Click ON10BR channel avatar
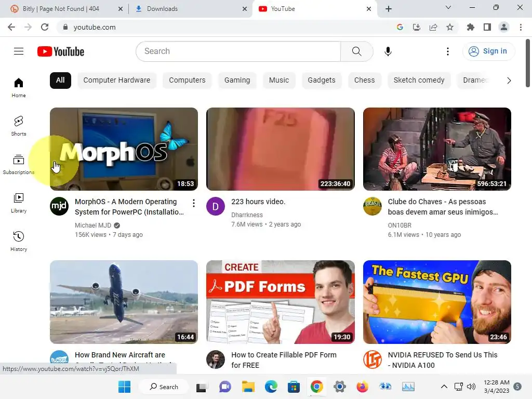Image resolution: width=532 pixels, height=399 pixels. pos(372,206)
